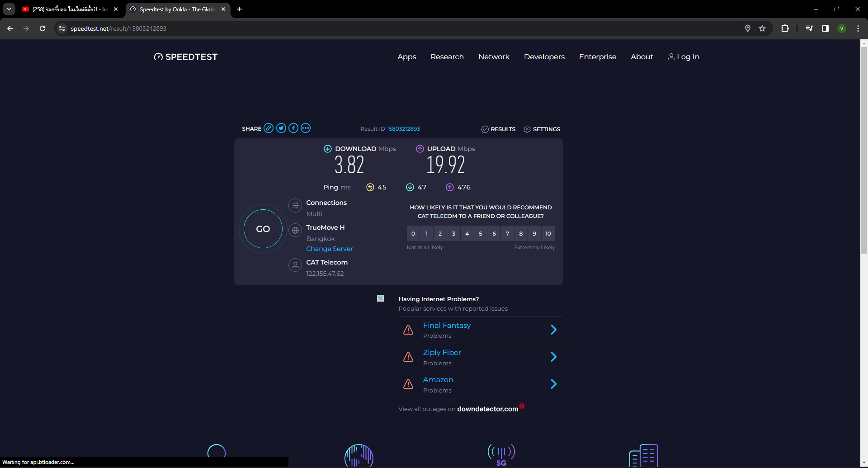Image resolution: width=868 pixels, height=468 pixels.
Task: Click the address bar URL
Action: click(118, 28)
